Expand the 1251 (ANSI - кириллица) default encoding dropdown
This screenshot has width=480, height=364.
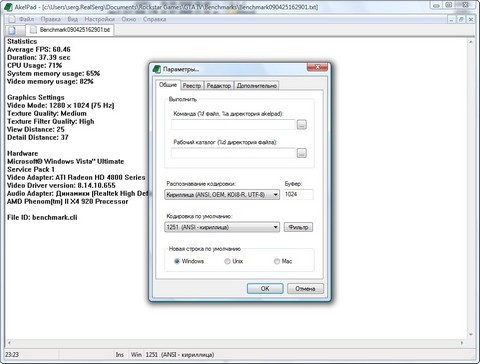tap(222, 227)
